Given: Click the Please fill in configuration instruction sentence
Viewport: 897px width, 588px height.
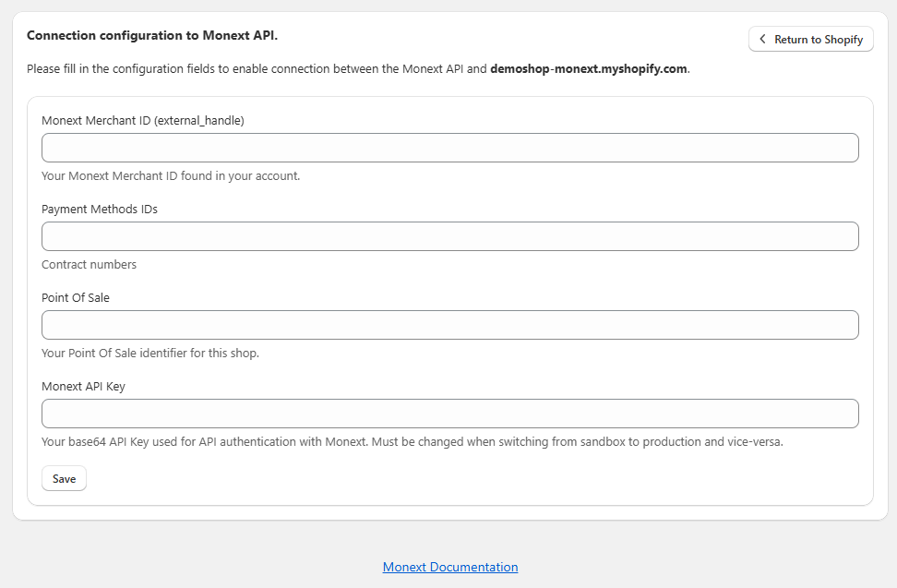Looking at the screenshot, I should 358,68.
